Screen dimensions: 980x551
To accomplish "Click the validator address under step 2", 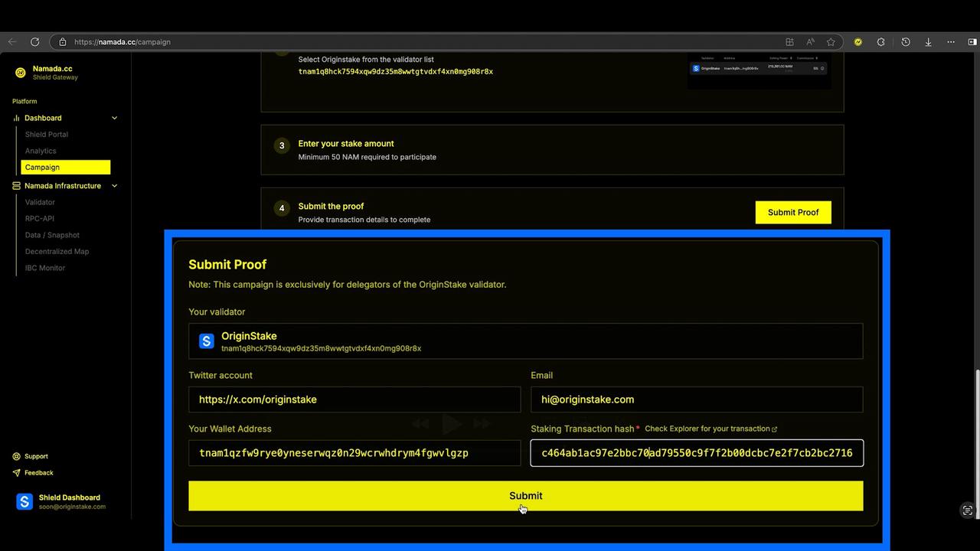I will [x=396, y=71].
